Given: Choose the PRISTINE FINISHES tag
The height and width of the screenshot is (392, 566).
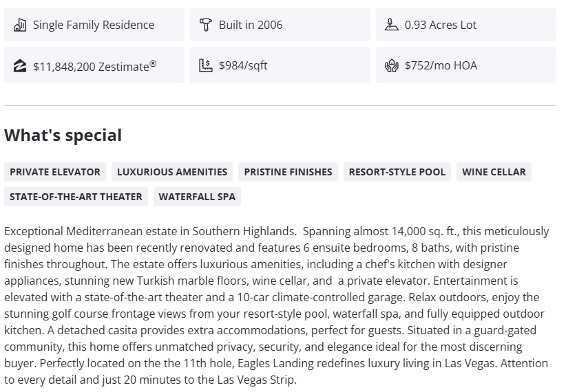Looking at the screenshot, I should (288, 172).
